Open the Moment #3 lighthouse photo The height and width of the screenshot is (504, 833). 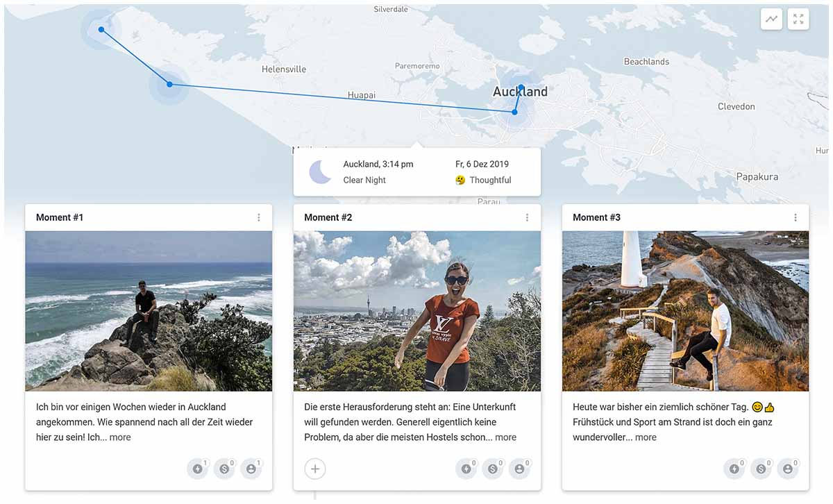point(685,311)
